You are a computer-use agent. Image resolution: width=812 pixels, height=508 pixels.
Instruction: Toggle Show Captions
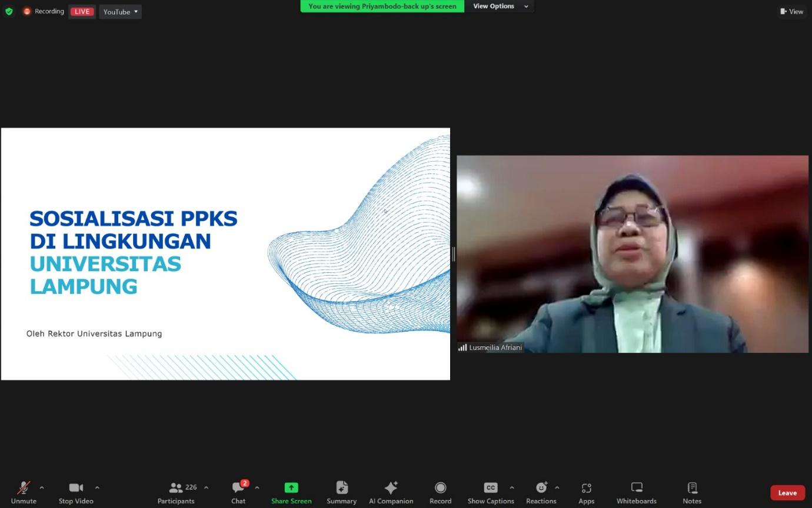pos(491,492)
